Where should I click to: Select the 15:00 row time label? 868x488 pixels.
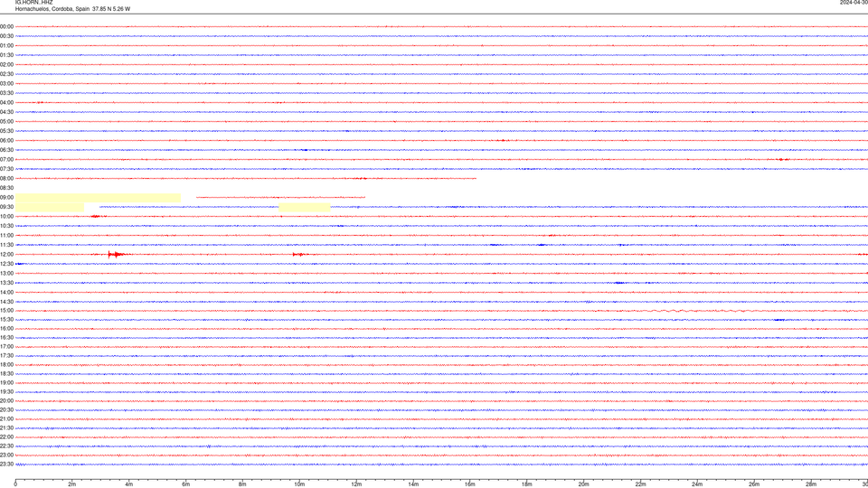(x=6, y=310)
